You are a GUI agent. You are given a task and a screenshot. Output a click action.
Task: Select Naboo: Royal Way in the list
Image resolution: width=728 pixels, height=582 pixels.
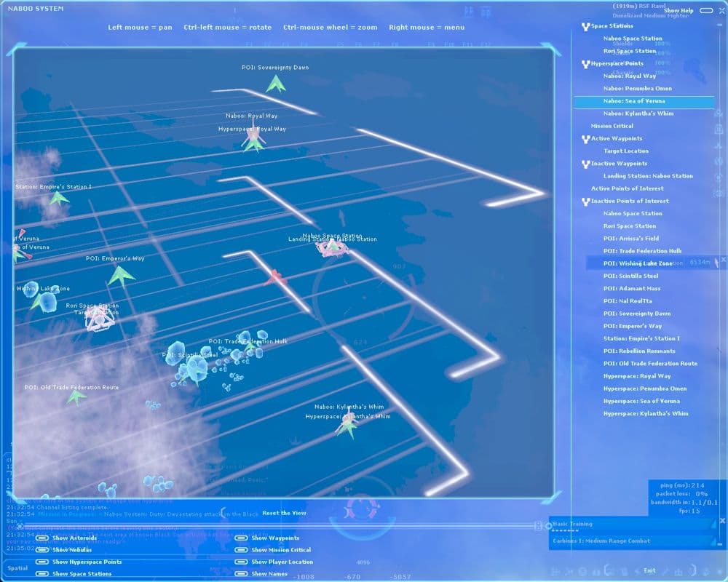[x=630, y=76]
